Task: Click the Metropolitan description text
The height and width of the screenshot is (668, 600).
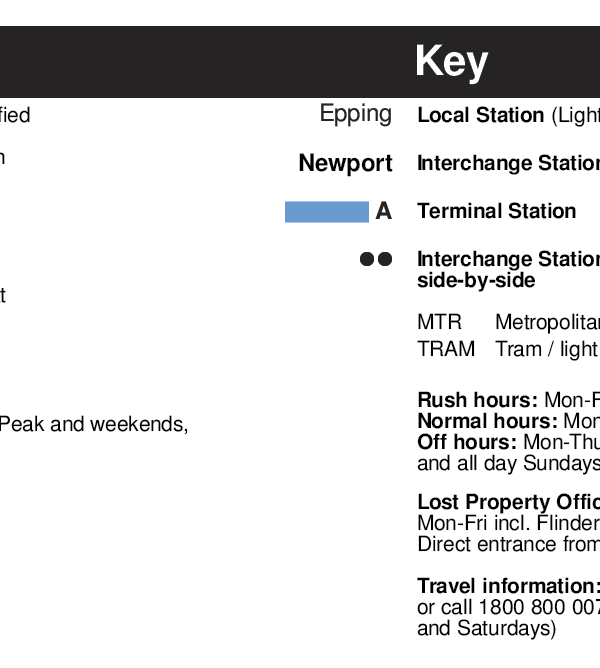Action: [x=548, y=322]
